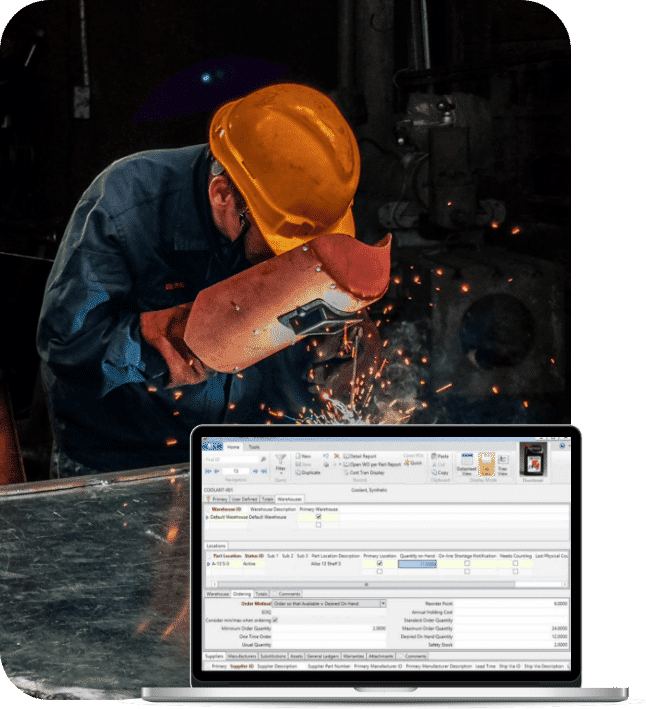
Task: Click the Quick PO icon
Action: (x=415, y=464)
